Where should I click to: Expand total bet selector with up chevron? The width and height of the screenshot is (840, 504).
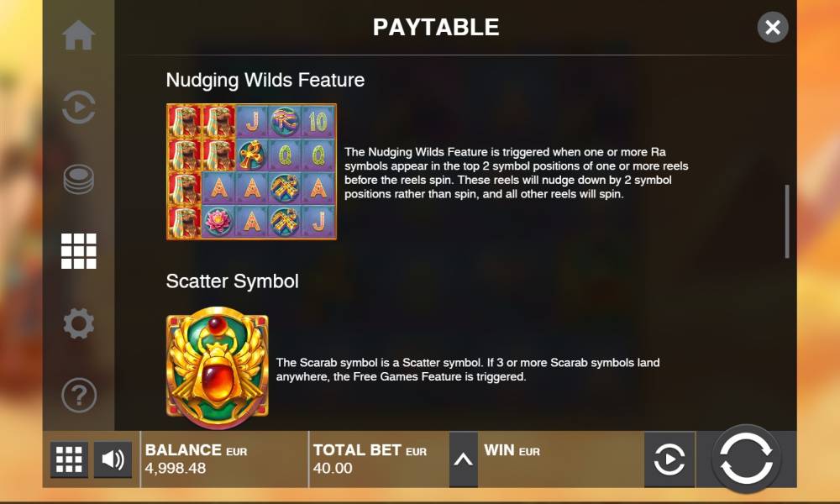(x=463, y=459)
